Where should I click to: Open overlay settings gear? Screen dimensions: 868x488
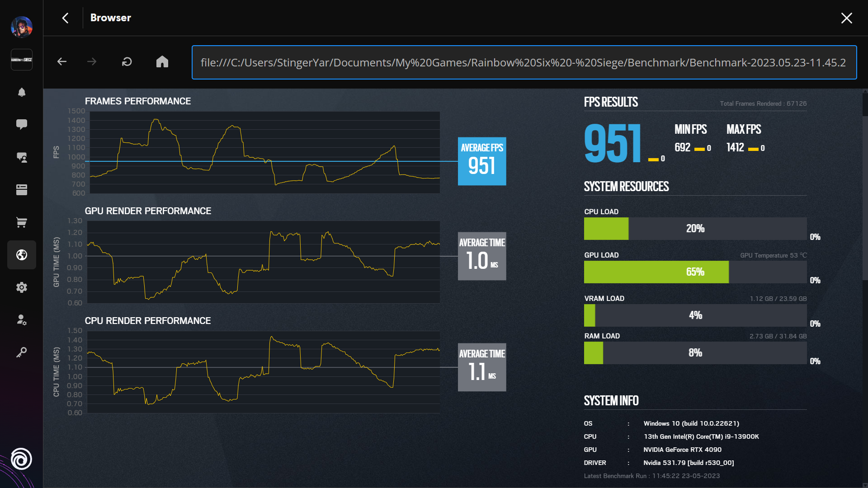tap(22, 287)
